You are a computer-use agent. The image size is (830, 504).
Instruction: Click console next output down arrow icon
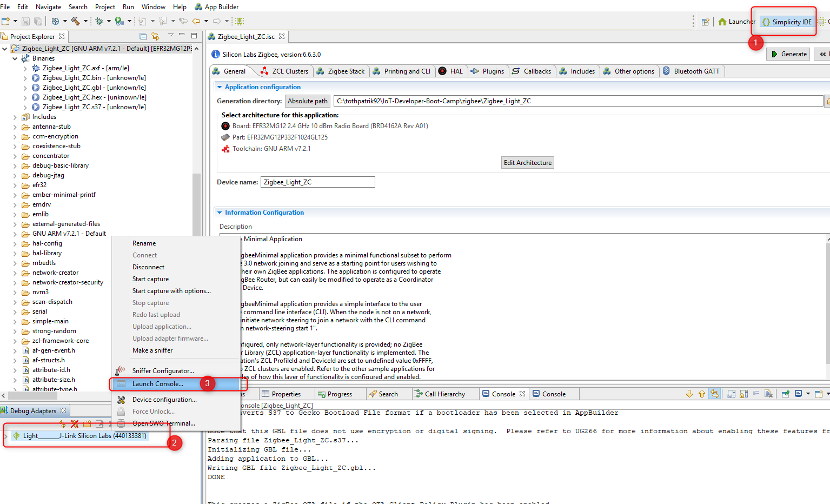click(689, 394)
